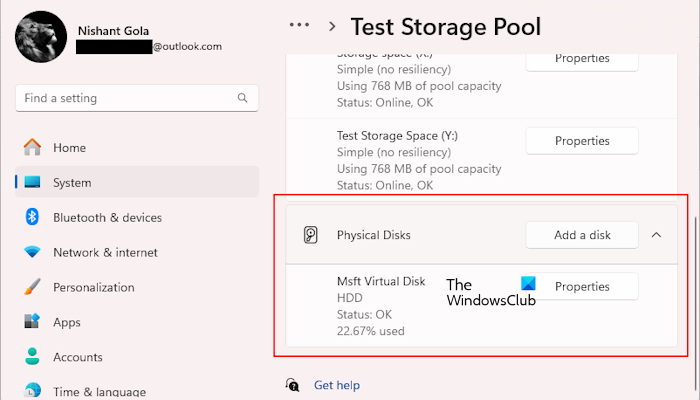Collapse the Physical Disks section chevron
Viewport: 700px width, 400px height.
pos(656,236)
